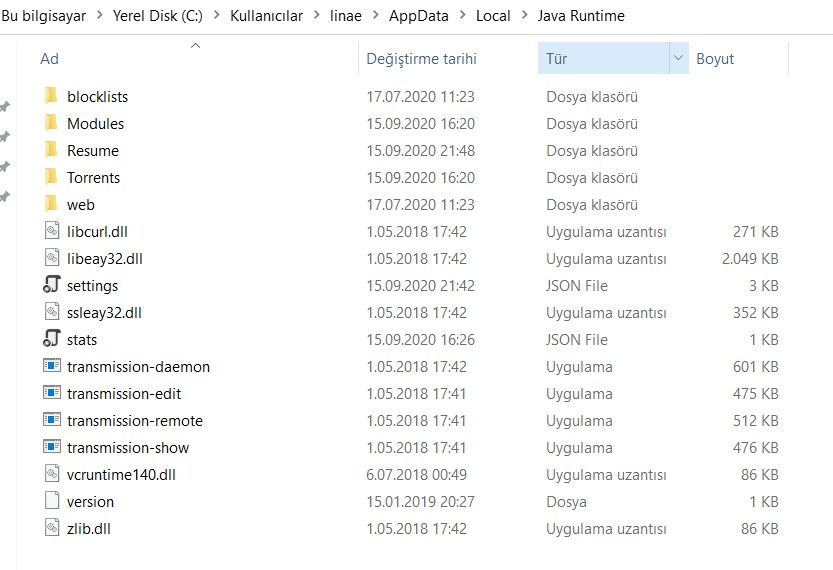
Task: Expand the chevron after Bu bilgisayar
Action: point(99,15)
